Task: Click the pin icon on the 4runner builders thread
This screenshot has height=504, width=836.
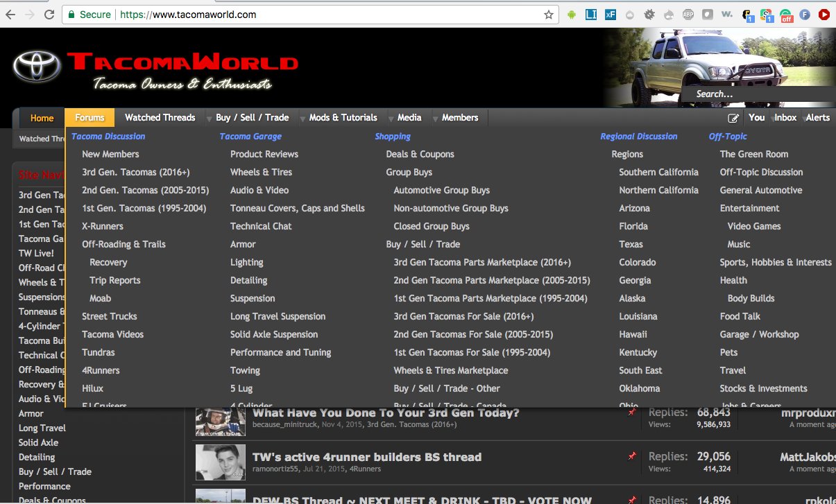Action: click(632, 456)
